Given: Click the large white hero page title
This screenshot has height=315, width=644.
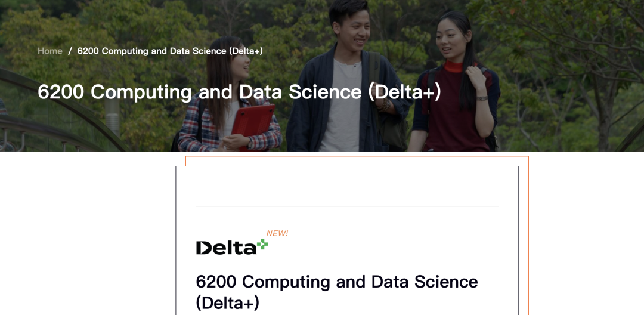Looking at the screenshot, I should [239, 92].
